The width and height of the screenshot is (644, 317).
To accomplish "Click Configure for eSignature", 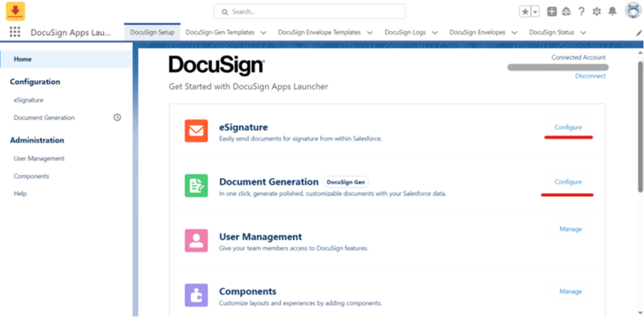I will pos(568,127).
